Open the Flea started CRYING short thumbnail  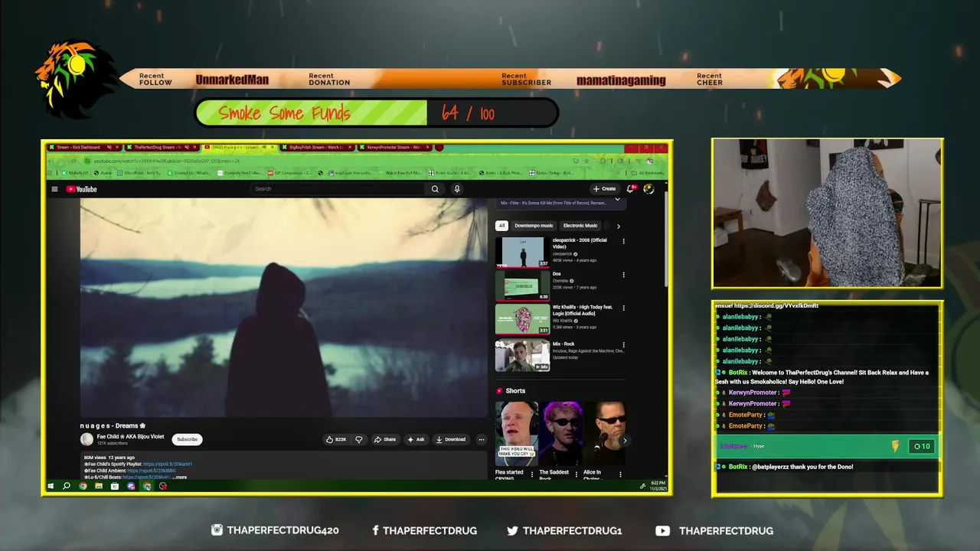(x=516, y=433)
